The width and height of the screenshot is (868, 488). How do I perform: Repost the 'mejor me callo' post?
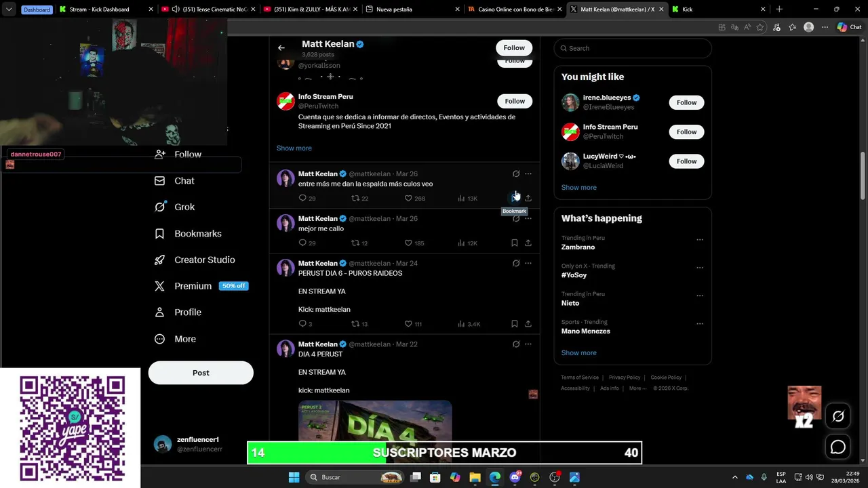coord(359,243)
